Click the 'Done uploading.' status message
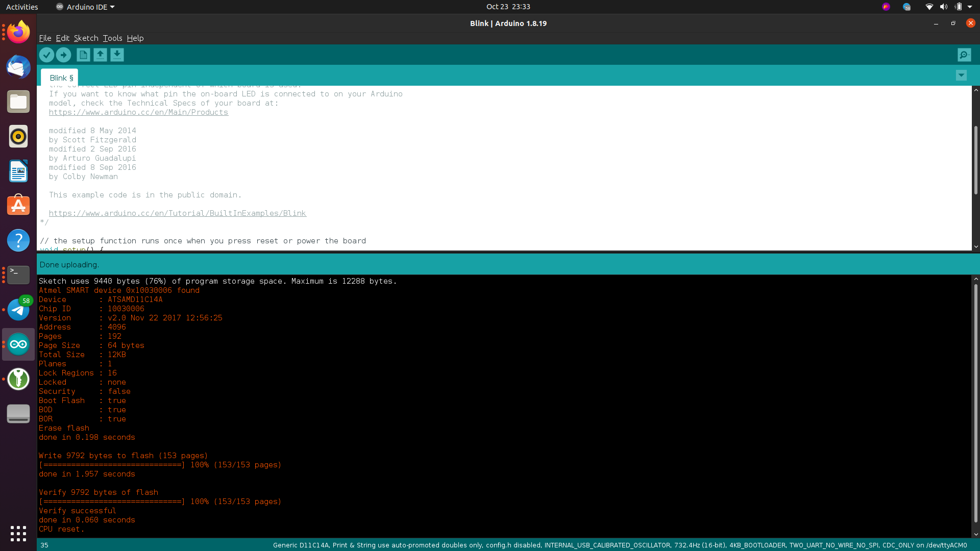 (69, 265)
